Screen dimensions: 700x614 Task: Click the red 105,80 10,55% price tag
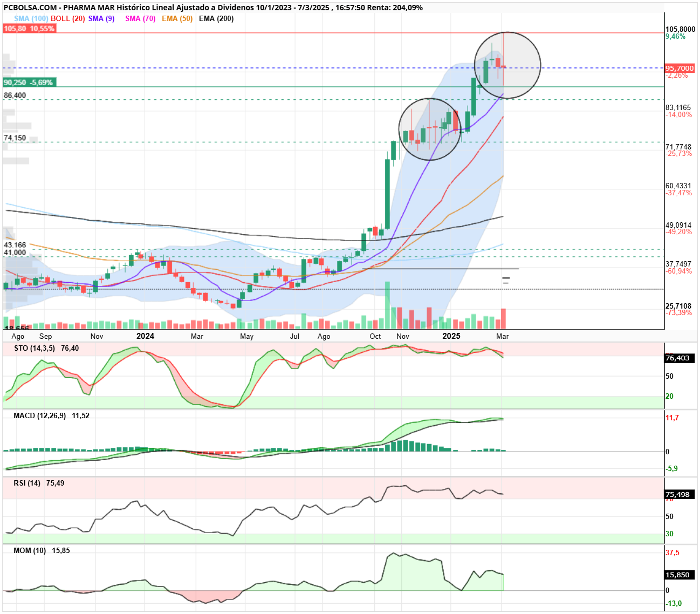29,28
